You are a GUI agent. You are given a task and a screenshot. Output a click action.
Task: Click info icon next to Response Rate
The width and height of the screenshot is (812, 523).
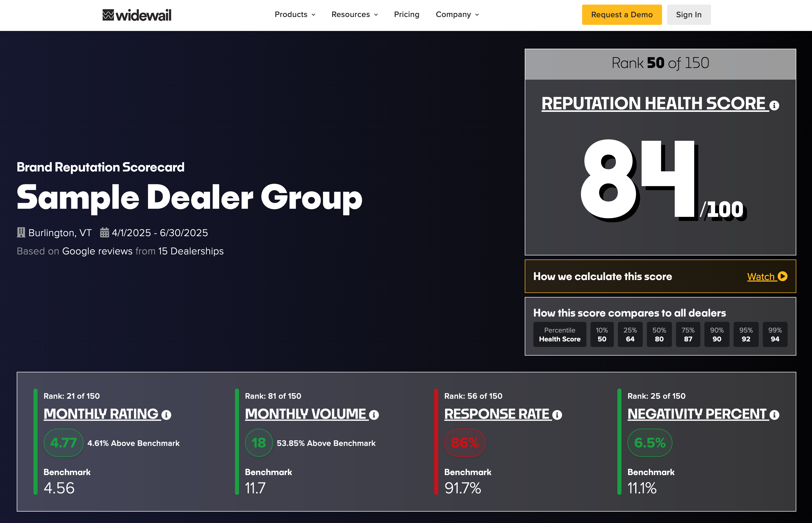click(557, 415)
